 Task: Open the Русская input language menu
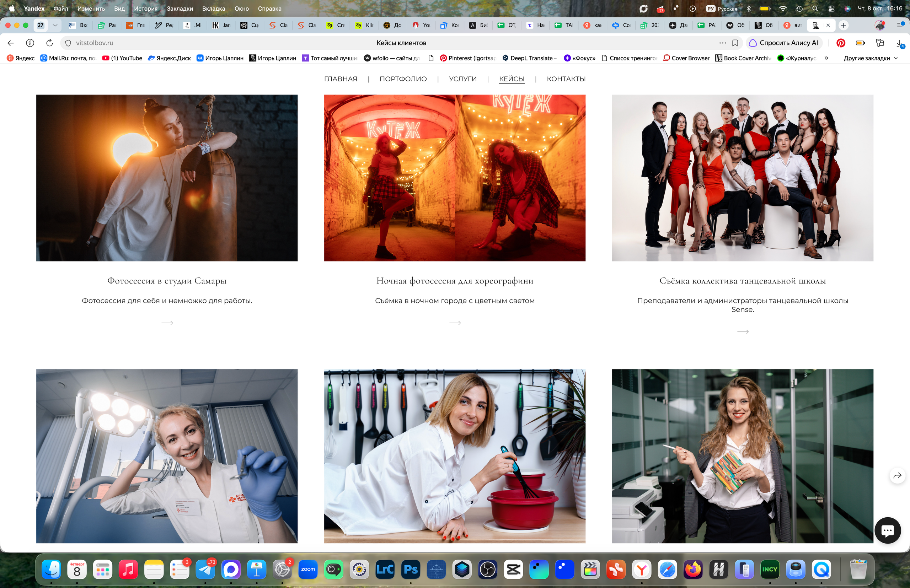click(x=721, y=9)
